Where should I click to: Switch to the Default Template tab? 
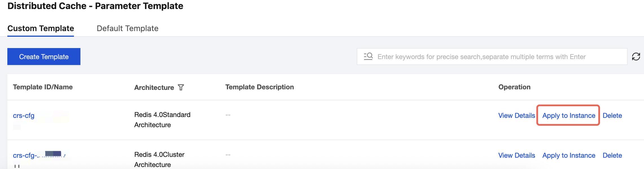click(x=127, y=28)
